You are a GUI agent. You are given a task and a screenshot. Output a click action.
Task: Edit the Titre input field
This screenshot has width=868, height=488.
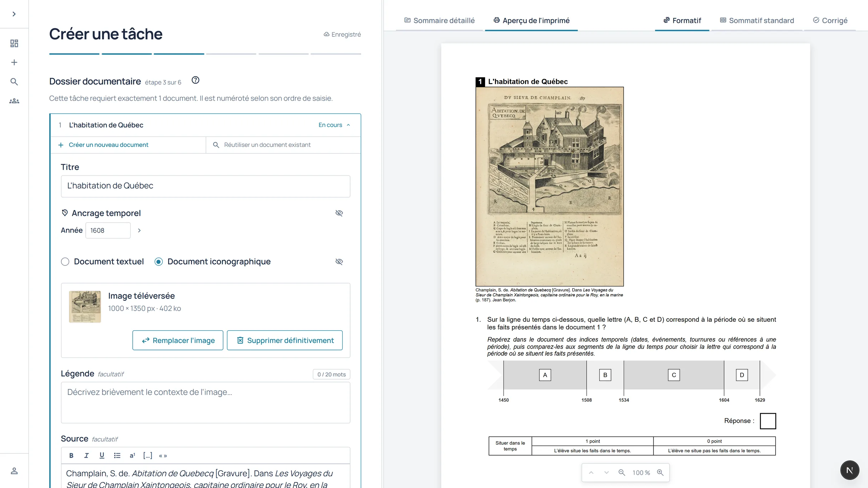205,186
